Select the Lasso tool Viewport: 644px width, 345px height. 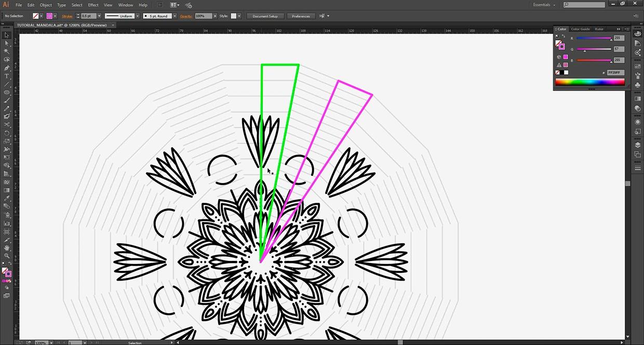[x=7, y=60]
